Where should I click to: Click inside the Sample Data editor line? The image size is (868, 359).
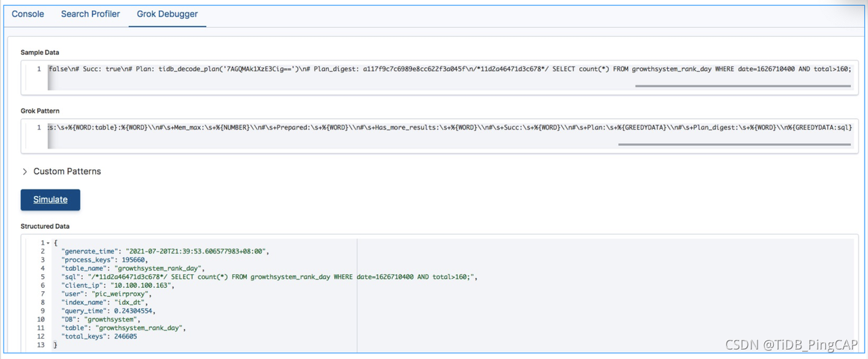[x=449, y=69]
